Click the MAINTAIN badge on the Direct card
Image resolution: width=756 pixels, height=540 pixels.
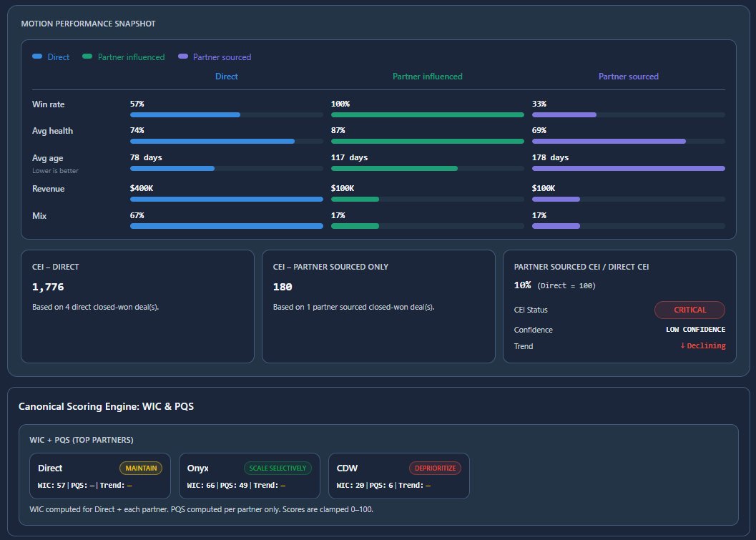click(141, 468)
